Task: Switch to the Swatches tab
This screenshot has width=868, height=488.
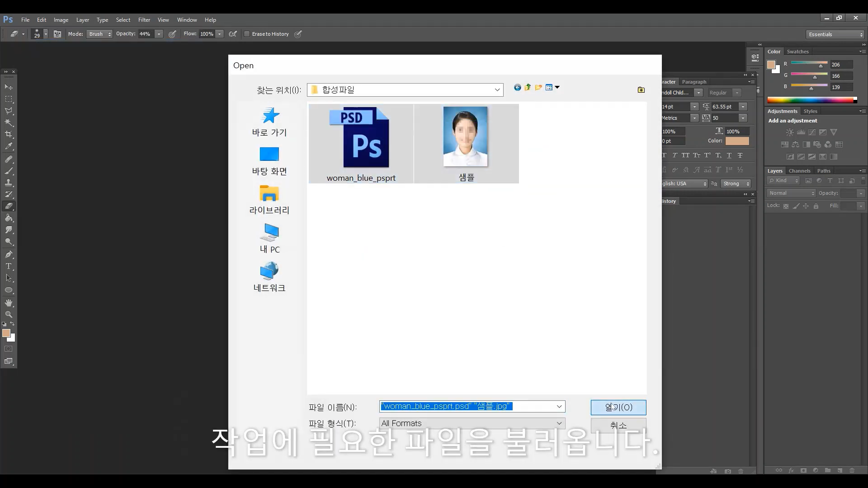Action: (797, 52)
